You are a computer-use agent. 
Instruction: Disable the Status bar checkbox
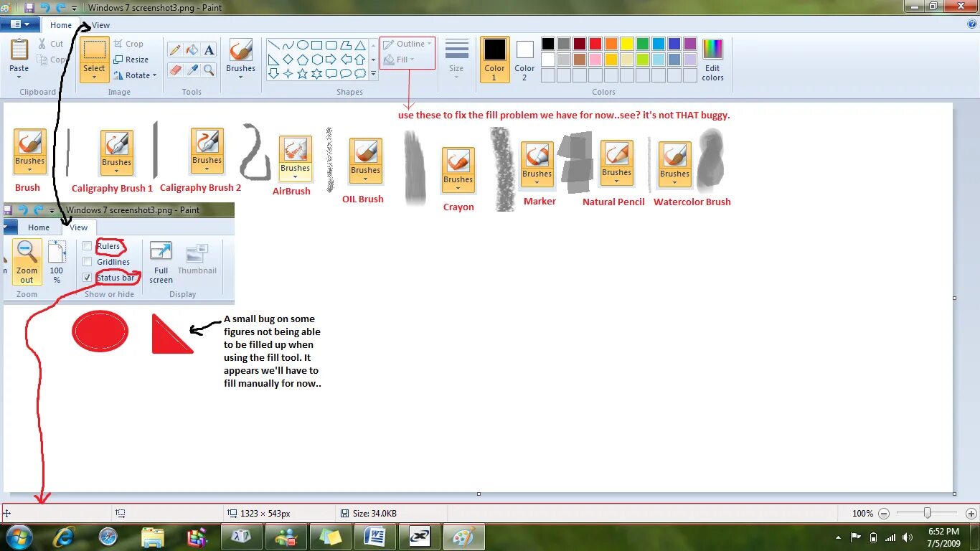86,278
